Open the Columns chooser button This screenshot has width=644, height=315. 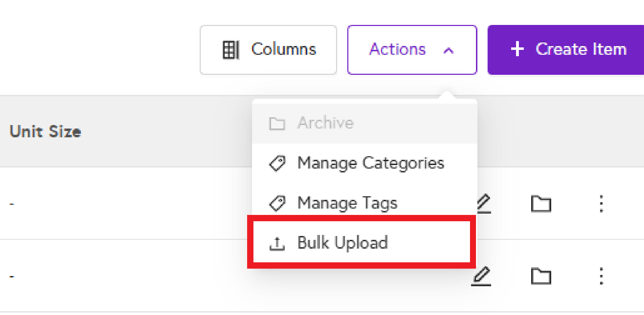268,50
